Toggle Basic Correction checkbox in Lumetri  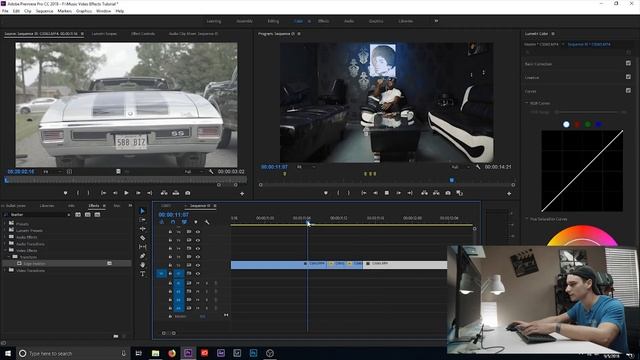point(628,63)
